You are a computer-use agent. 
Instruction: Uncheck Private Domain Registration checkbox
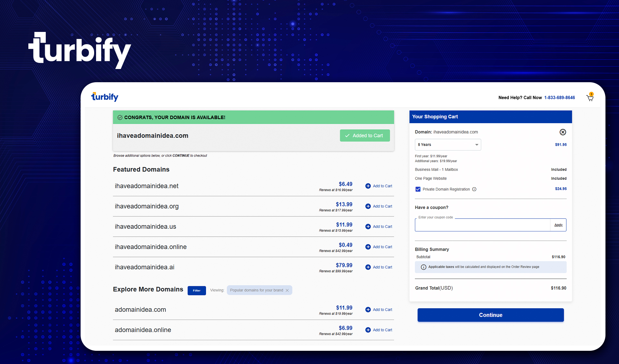[418, 189]
